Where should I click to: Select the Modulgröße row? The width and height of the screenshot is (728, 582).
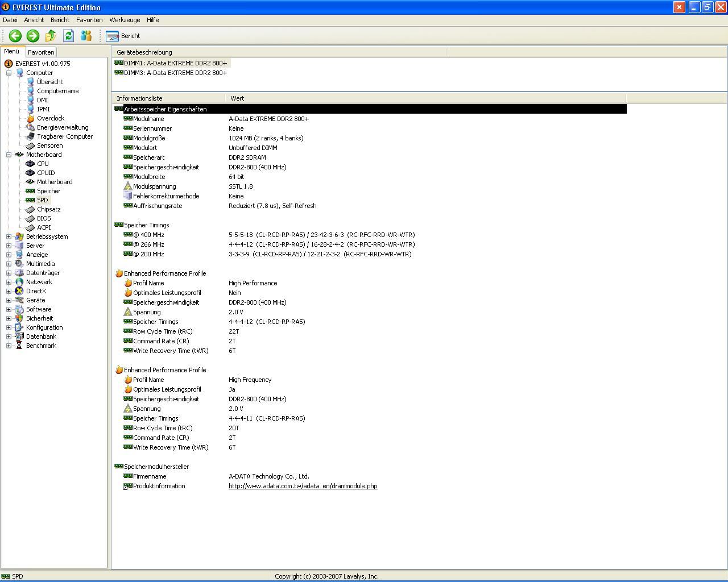pyautogui.click(x=370, y=138)
